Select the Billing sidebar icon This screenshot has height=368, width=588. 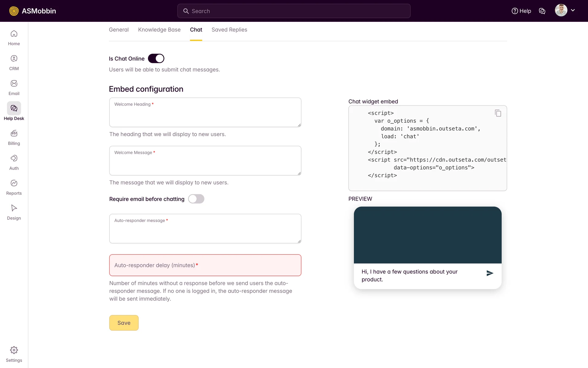(x=14, y=133)
